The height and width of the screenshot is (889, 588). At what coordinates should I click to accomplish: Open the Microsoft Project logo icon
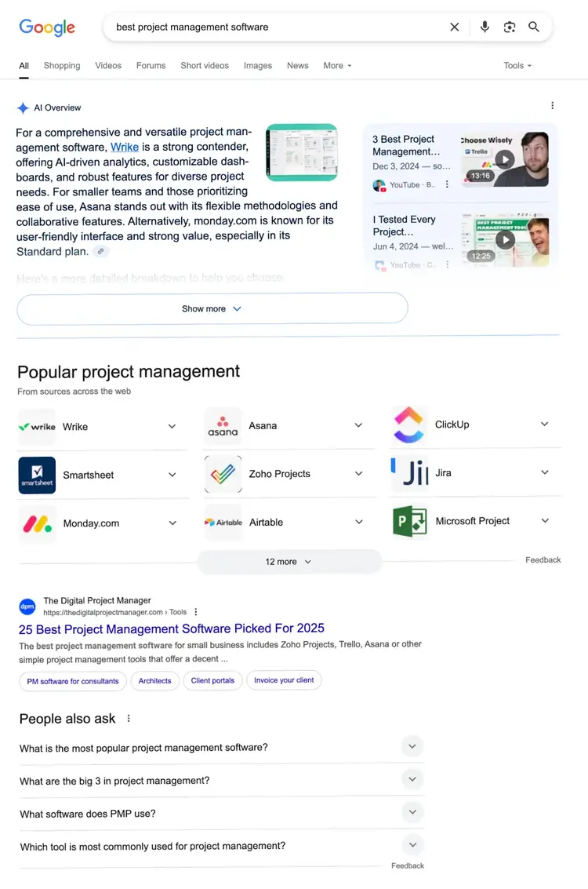coord(409,521)
